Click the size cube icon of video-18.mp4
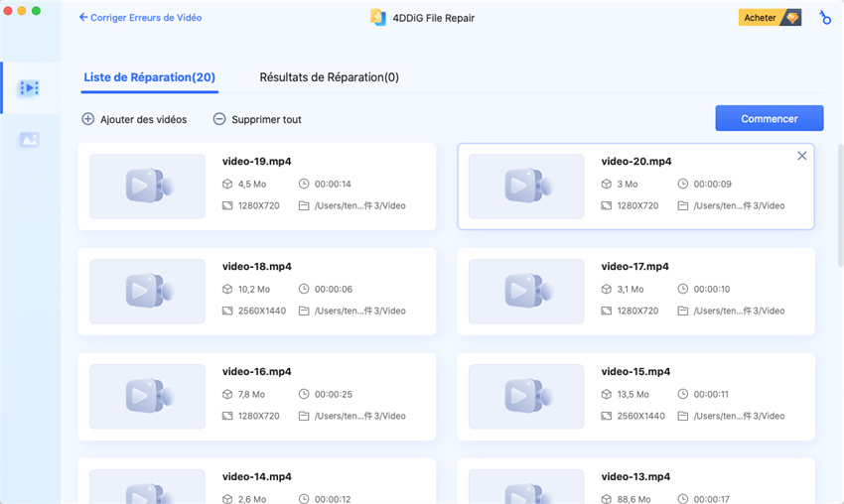Viewport: 844px width, 504px height. click(x=227, y=289)
